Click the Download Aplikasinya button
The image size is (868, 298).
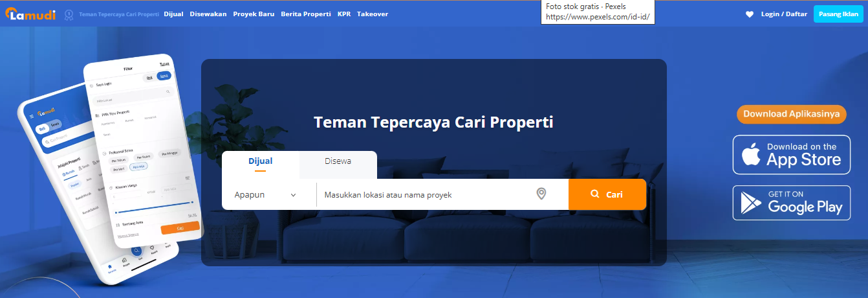tap(791, 114)
